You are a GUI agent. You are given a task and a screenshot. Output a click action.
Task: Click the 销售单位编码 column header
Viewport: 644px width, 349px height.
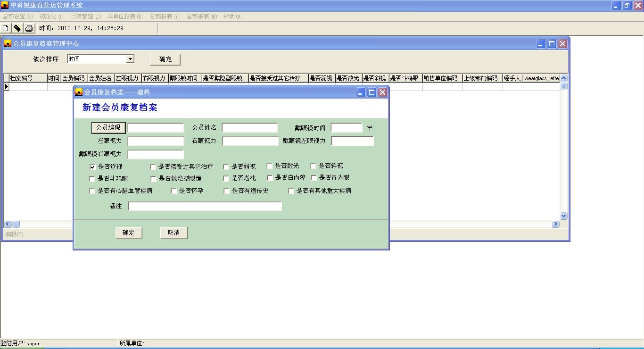pyautogui.click(x=442, y=78)
